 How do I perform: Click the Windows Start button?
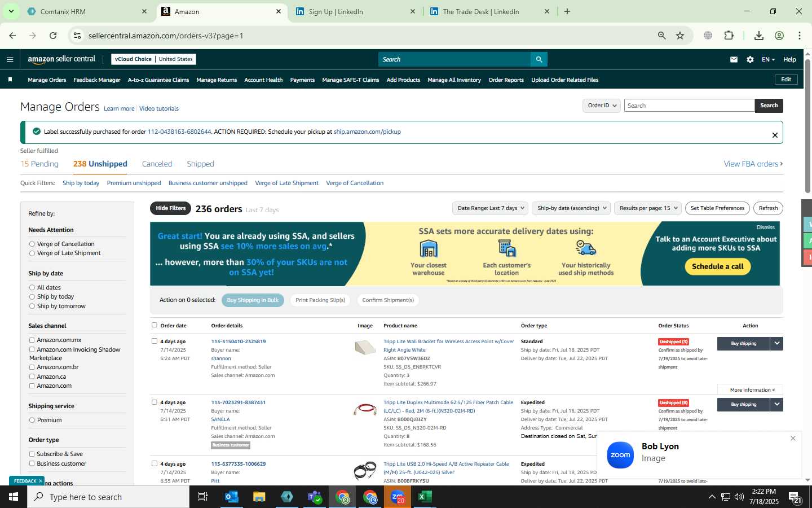point(14,497)
